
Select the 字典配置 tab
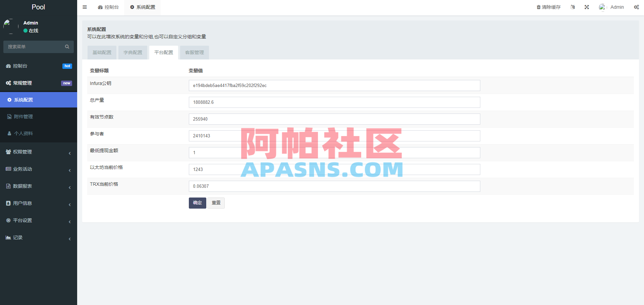click(133, 52)
